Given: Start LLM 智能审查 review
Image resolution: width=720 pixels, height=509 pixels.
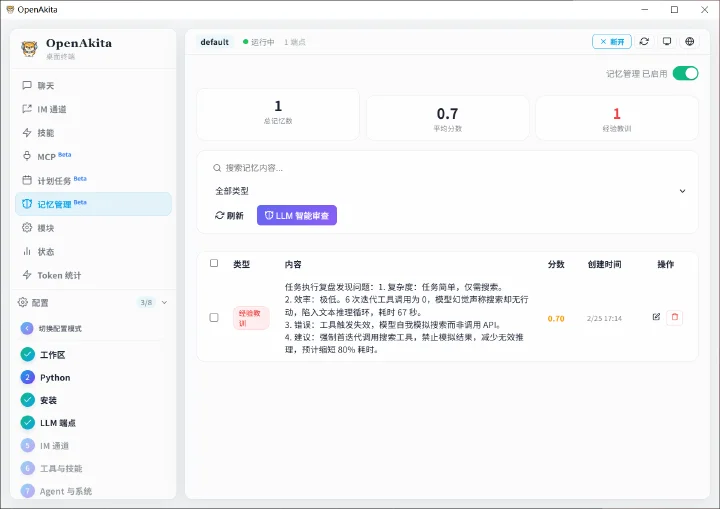Looking at the screenshot, I should pyautogui.click(x=297, y=215).
